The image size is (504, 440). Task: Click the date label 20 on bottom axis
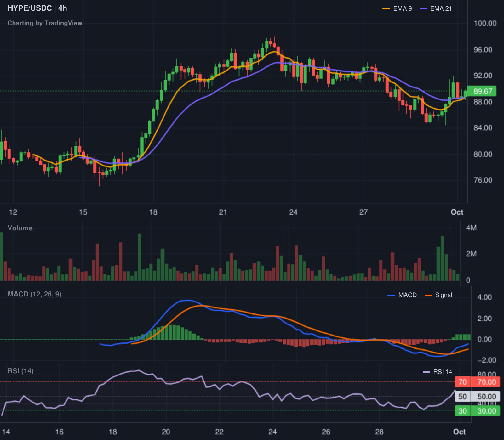click(166, 432)
